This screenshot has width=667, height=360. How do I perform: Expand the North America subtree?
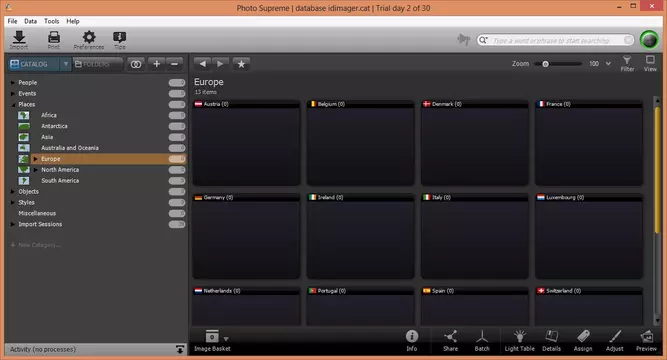coord(36,170)
